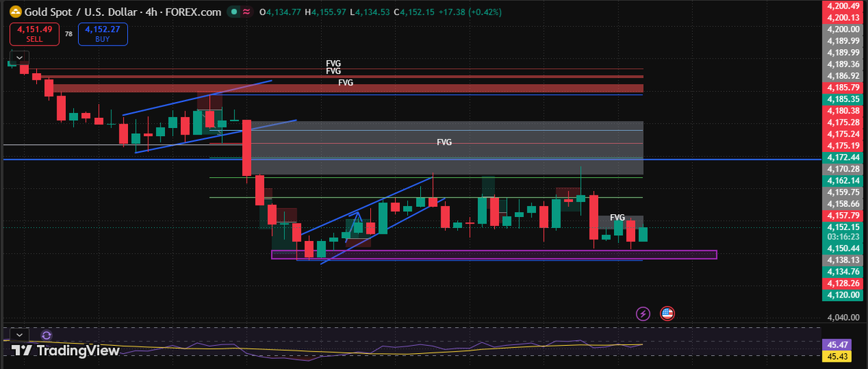Collapse the indicator pane legend chevron
This screenshot has height=369, width=868.
coord(19,335)
